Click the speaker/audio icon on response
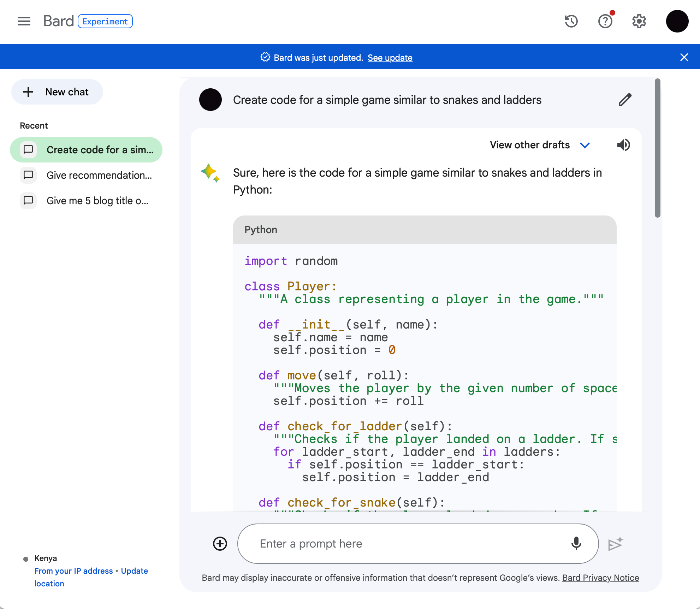The height and width of the screenshot is (609, 700). click(x=624, y=144)
